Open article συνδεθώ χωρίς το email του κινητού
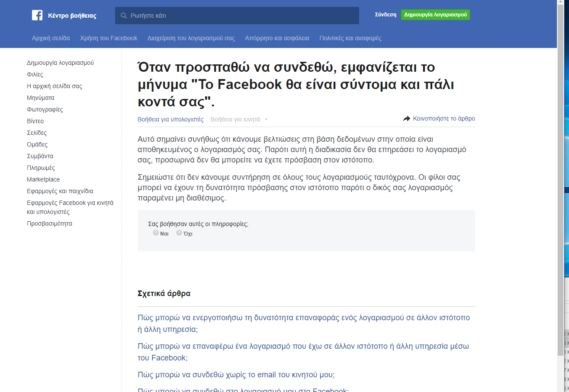Image resolution: width=569 pixels, height=392 pixels. (236, 375)
